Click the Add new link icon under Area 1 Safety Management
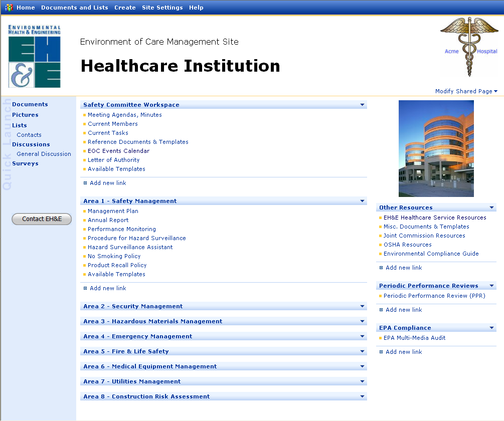This screenshot has height=421, width=504. tap(85, 288)
